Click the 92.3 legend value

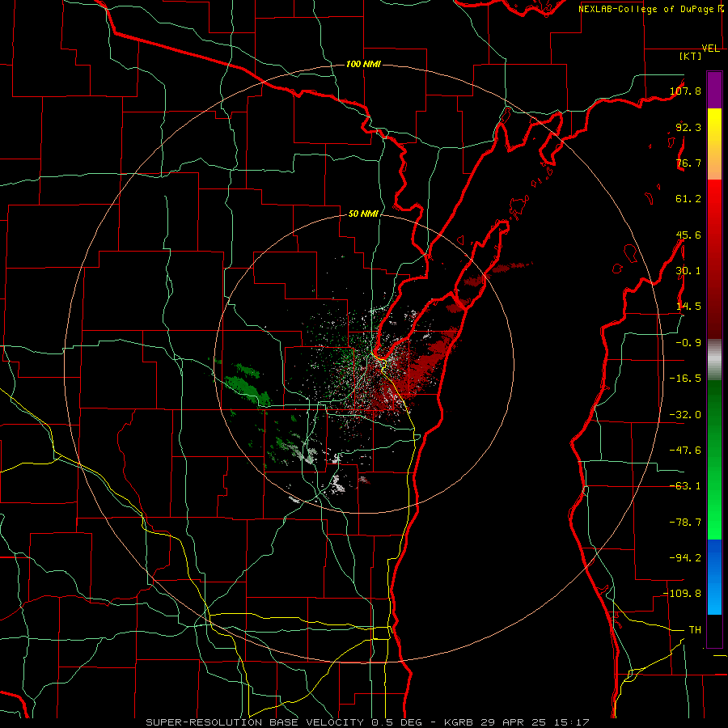[x=688, y=127]
